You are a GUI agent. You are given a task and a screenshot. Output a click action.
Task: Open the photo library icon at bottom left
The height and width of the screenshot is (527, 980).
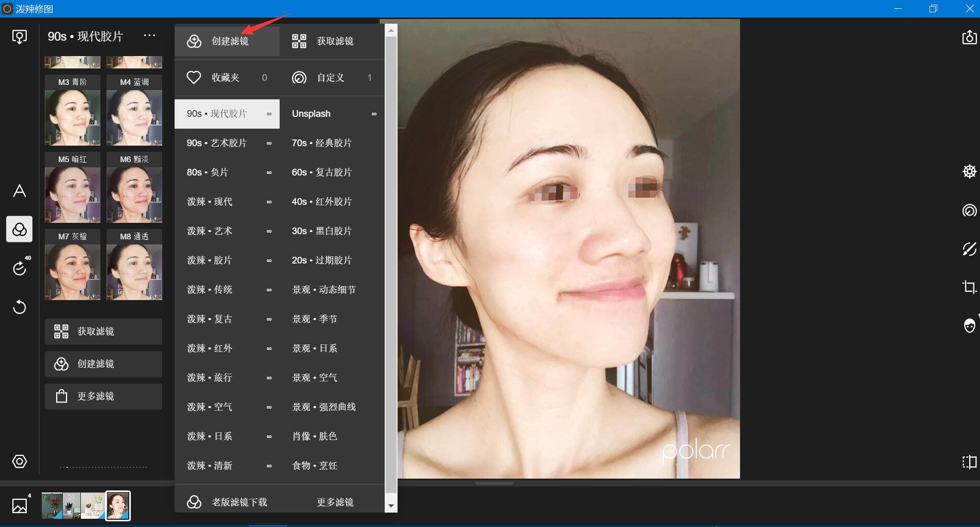pyautogui.click(x=20, y=505)
